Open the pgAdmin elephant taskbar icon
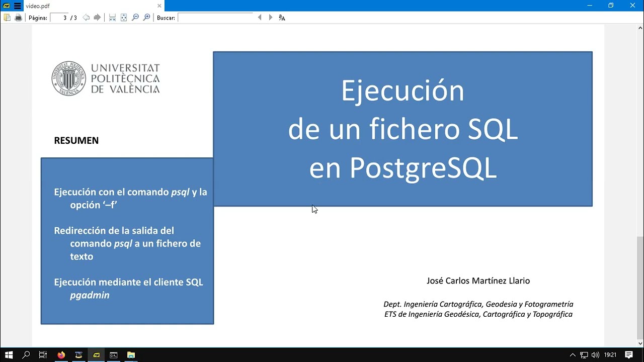Viewport: 644px width, 362px height. tap(78, 355)
